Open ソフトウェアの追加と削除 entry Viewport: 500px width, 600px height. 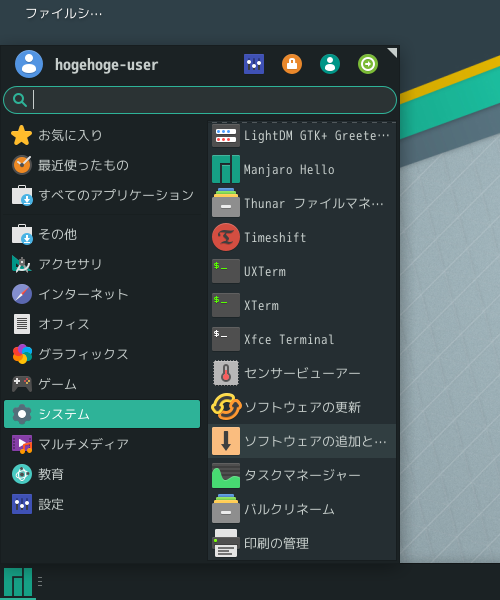coord(302,441)
